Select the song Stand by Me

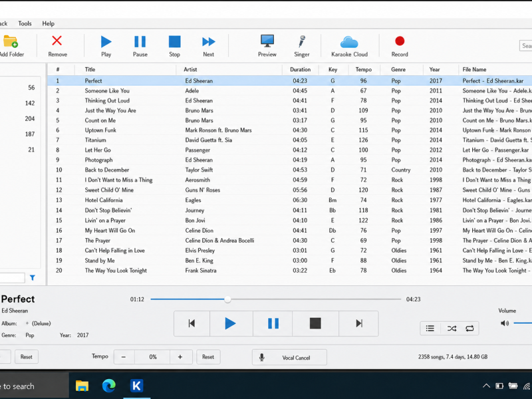click(x=100, y=261)
